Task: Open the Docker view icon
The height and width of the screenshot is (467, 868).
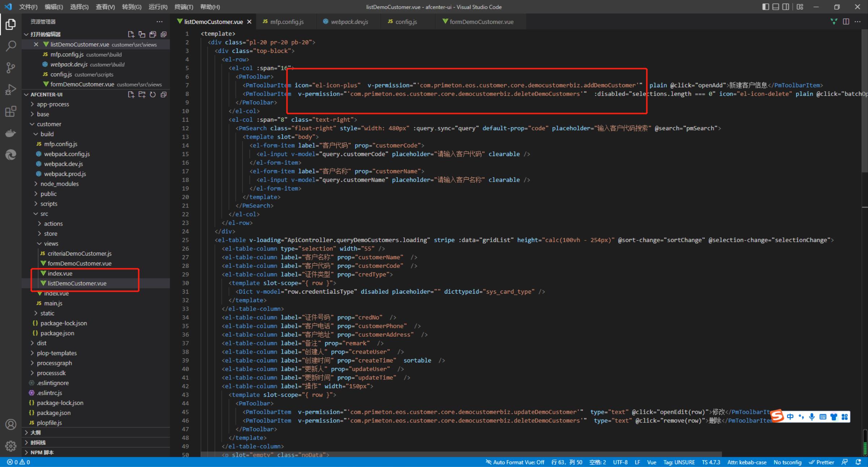Action: 11,133
